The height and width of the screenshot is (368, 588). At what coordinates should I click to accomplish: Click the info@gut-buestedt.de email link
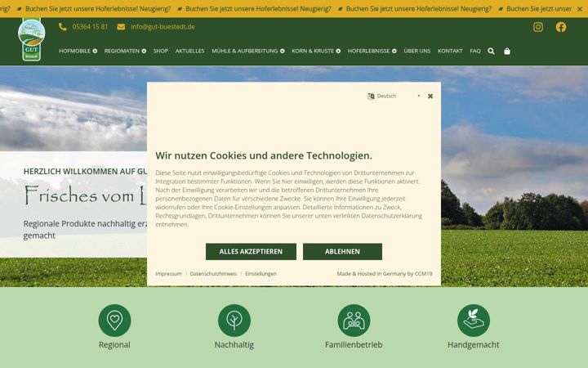coord(163,27)
